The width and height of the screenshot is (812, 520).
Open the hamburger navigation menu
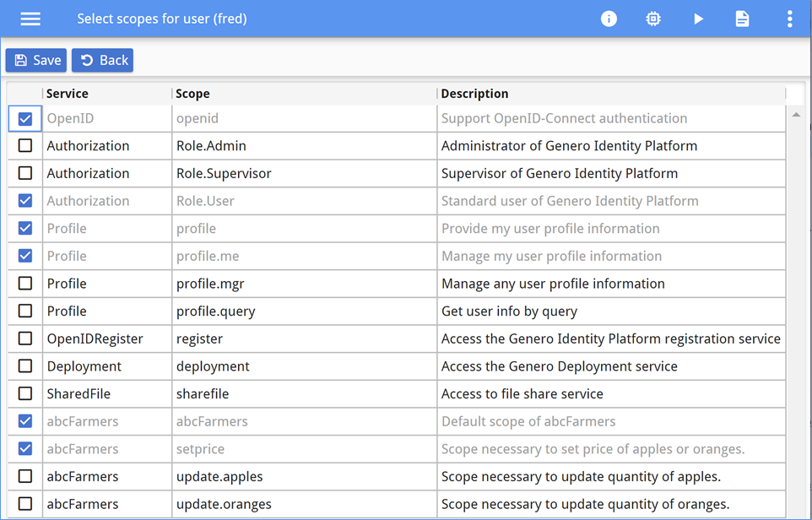[30, 18]
